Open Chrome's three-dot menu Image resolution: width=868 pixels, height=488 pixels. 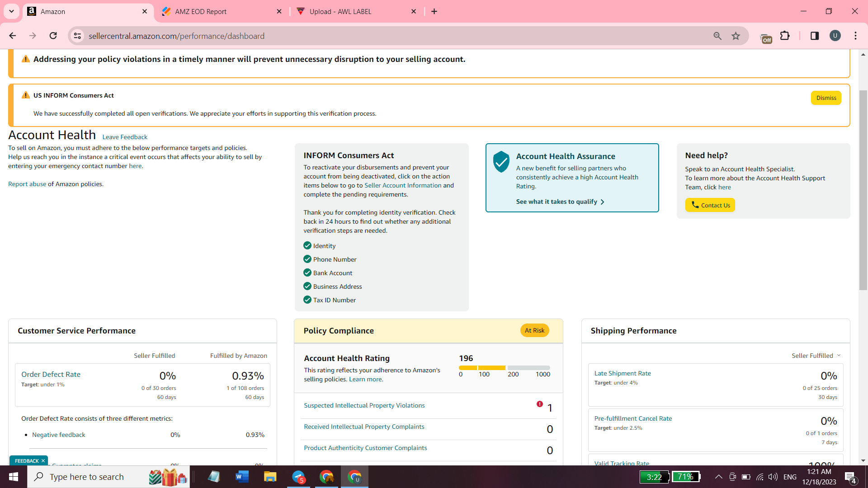[x=856, y=36]
